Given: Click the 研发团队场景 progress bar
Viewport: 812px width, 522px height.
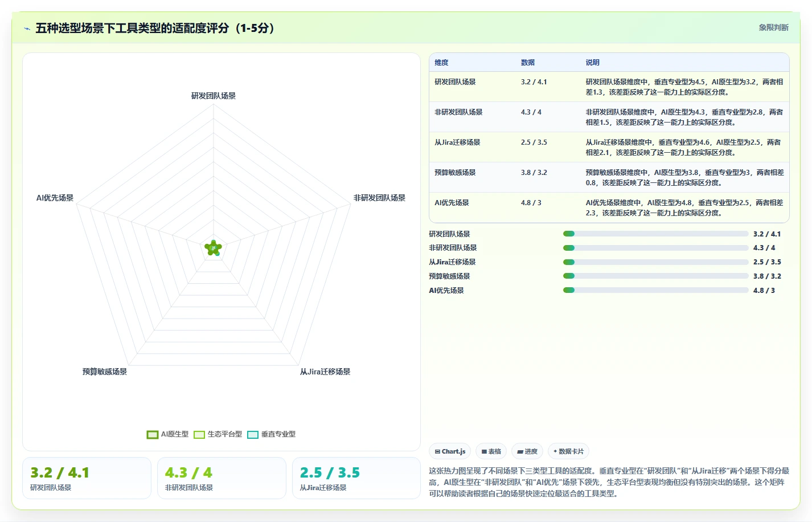Looking at the screenshot, I should pyautogui.click(x=655, y=234).
